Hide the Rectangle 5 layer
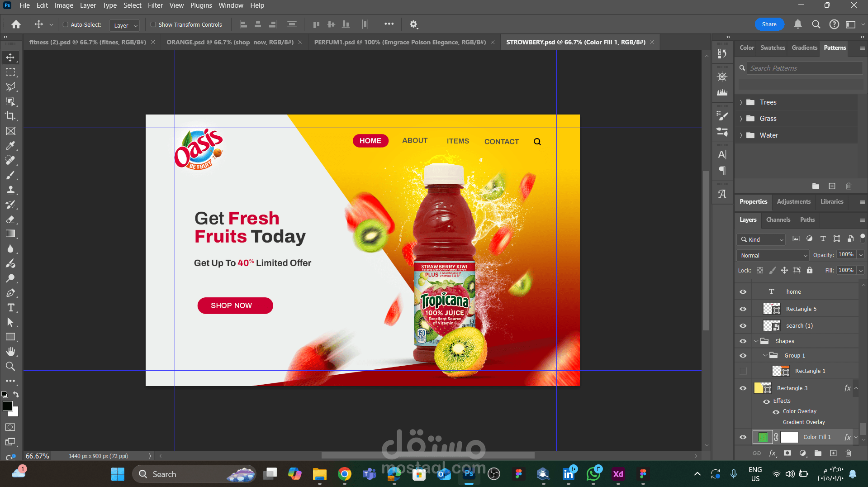Viewport: 868px width, 487px height. pos(743,309)
